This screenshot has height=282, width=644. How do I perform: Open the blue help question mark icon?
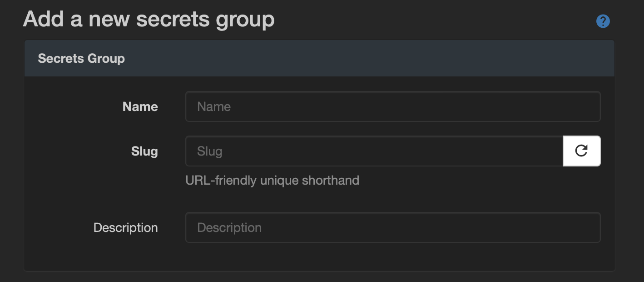coord(603,21)
